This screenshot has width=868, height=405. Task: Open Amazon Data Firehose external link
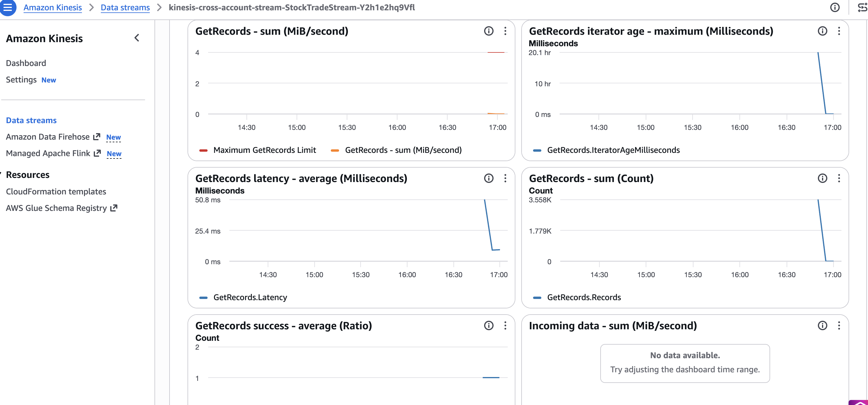click(53, 137)
